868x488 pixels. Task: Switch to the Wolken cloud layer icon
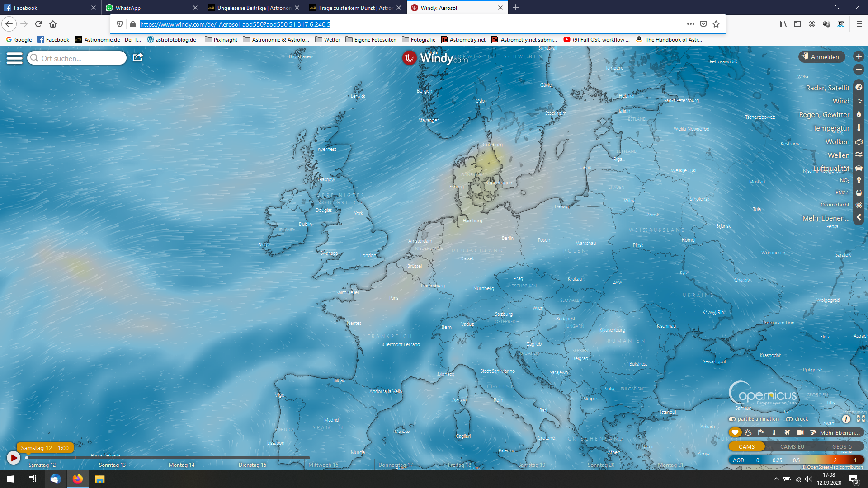(859, 141)
